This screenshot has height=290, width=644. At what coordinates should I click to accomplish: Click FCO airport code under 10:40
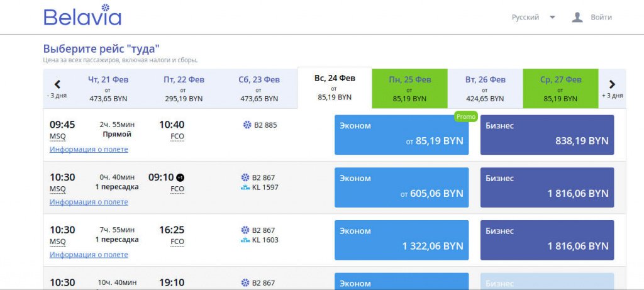tap(177, 137)
